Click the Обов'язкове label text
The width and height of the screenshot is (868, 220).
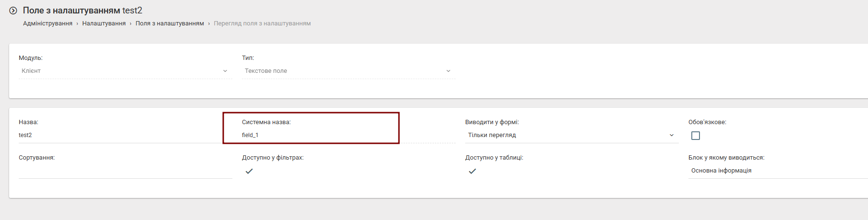707,122
